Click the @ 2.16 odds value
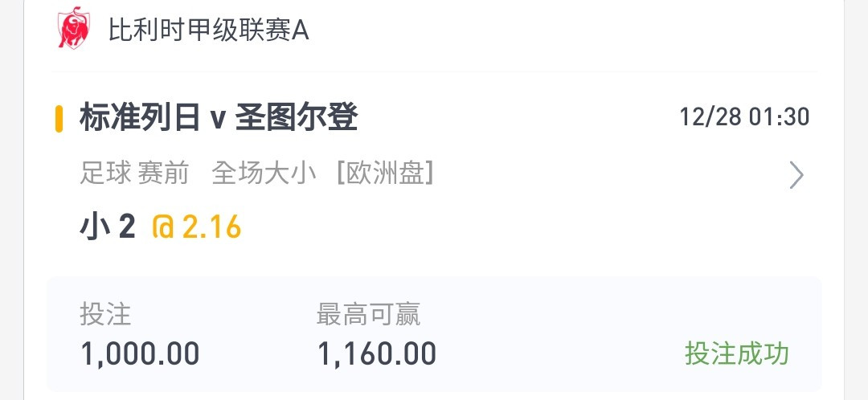The height and width of the screenshot is (400, 868). click(197, 227)
